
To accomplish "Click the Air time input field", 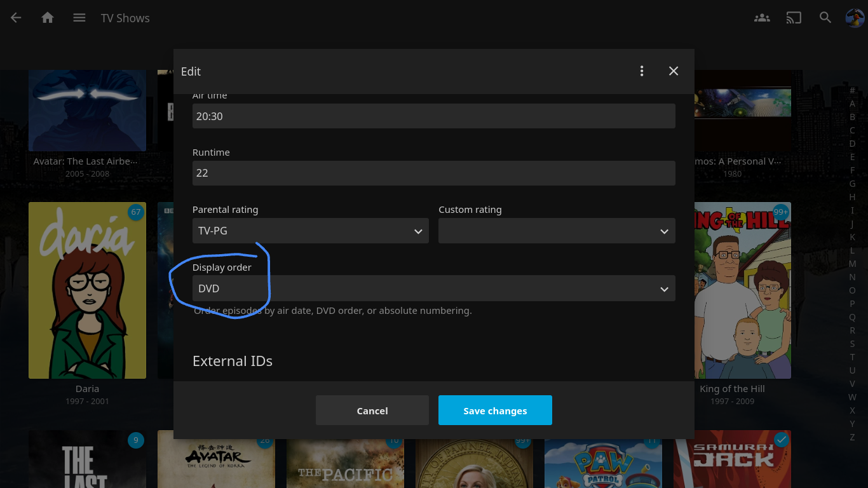I will 433,116.
